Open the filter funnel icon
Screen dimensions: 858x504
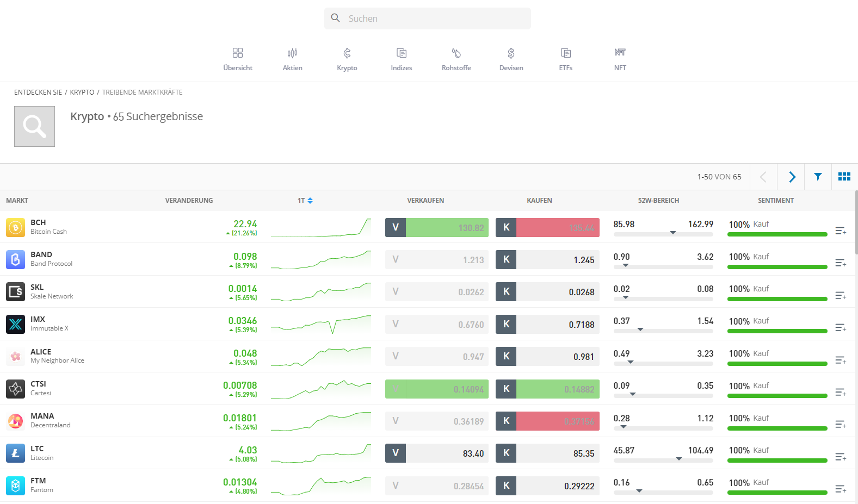tap(818, 177)
